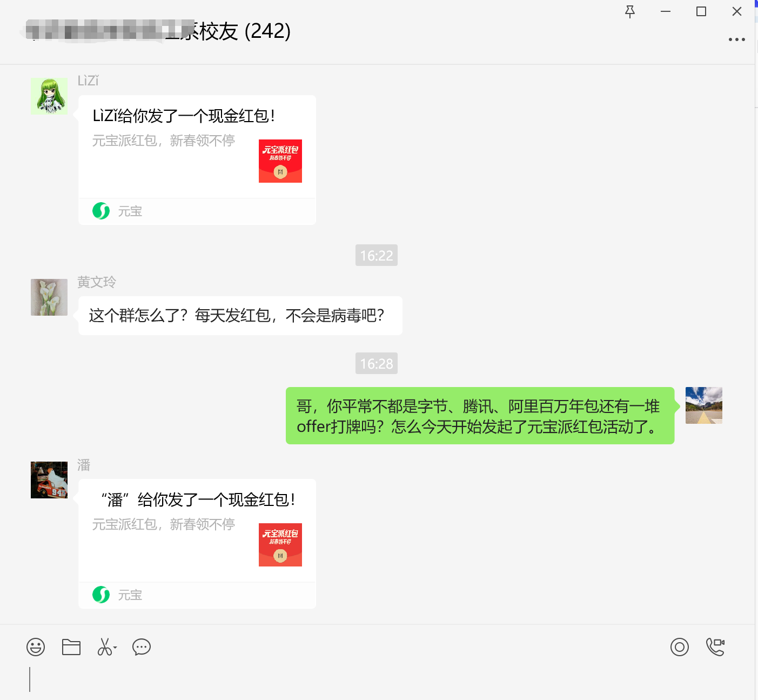Maximize the chat window
The height and width of the screenshot is (700, 758).
point(701,11)
